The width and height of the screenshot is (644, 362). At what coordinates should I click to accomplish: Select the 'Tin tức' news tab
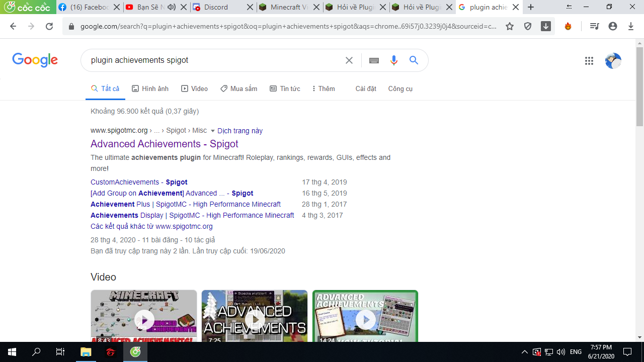coord(285,88)
